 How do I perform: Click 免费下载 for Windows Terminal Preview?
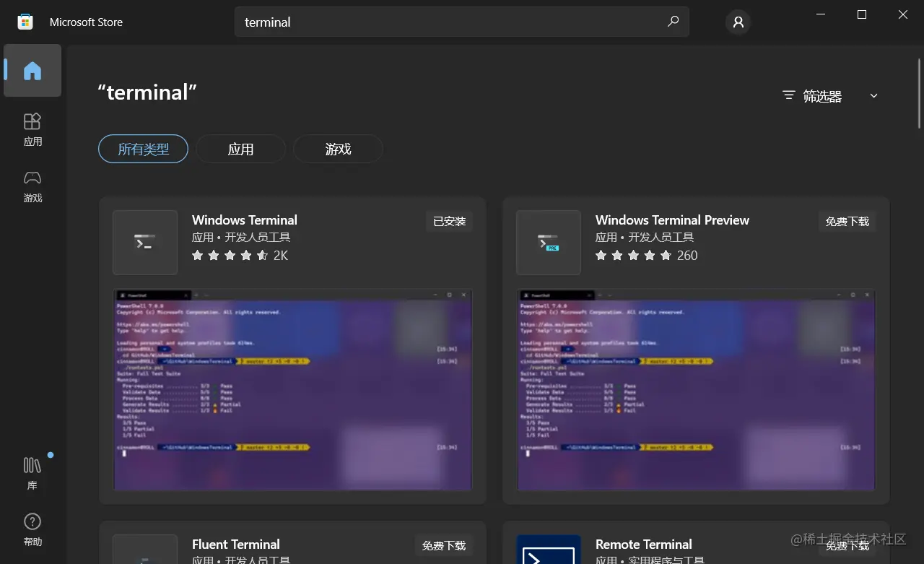click(847, 221)
